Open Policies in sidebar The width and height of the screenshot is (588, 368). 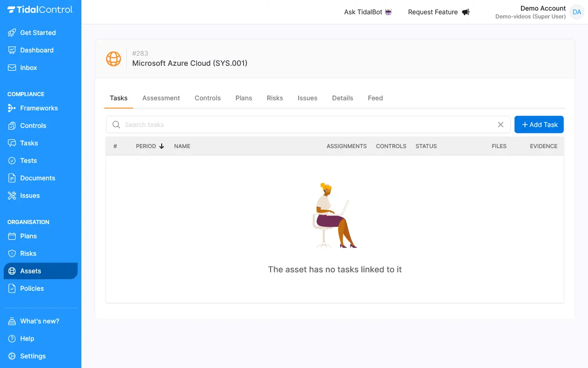32,288
